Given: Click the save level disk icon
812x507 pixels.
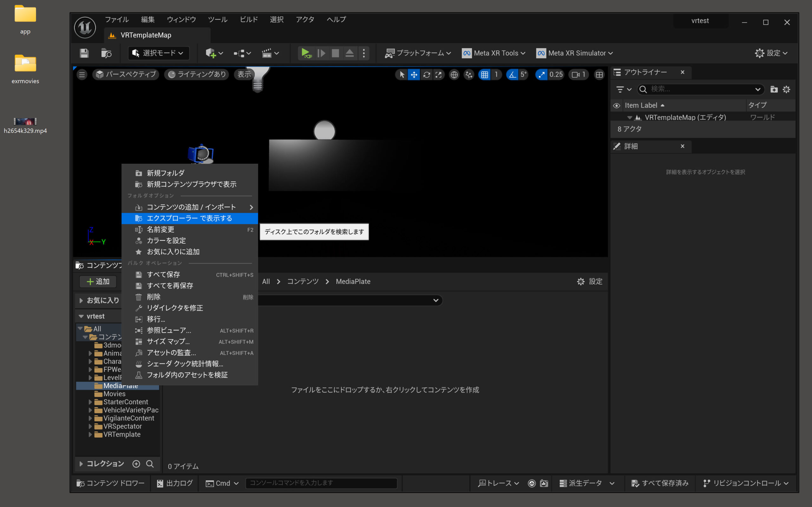Looking at the screenshot, I should coord(84,53).
